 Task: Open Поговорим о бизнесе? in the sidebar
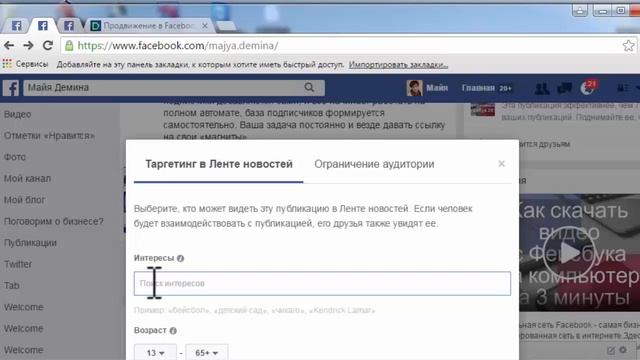(53, 221)
